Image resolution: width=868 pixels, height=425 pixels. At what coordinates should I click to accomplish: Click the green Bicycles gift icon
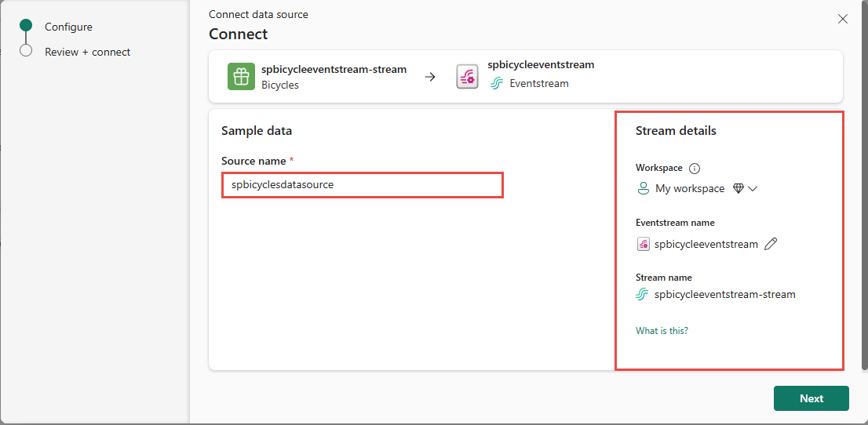(x=242, y=76)
